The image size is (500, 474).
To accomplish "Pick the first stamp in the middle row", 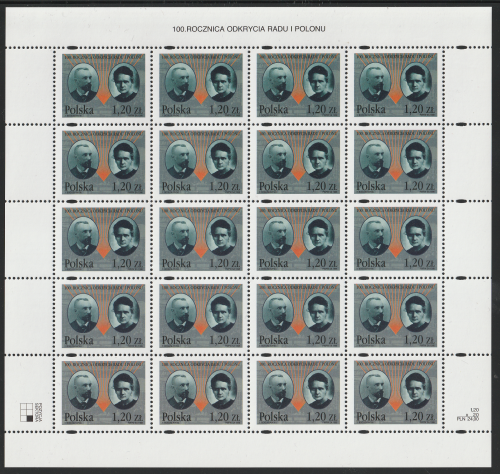I will pyautogui.click(x=104, y=239).
